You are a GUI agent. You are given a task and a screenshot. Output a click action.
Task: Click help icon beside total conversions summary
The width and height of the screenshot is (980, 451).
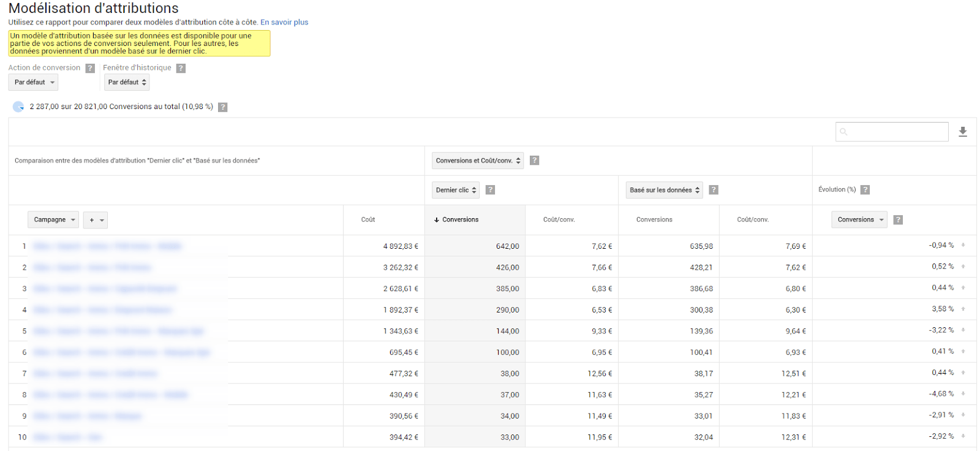[x=223, y=107]
